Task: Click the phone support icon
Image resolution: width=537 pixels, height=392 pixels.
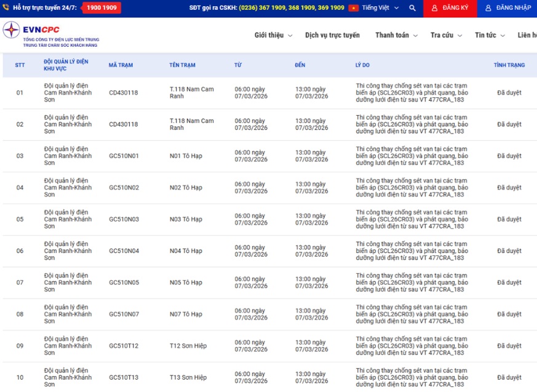Action: pos(6,8)
